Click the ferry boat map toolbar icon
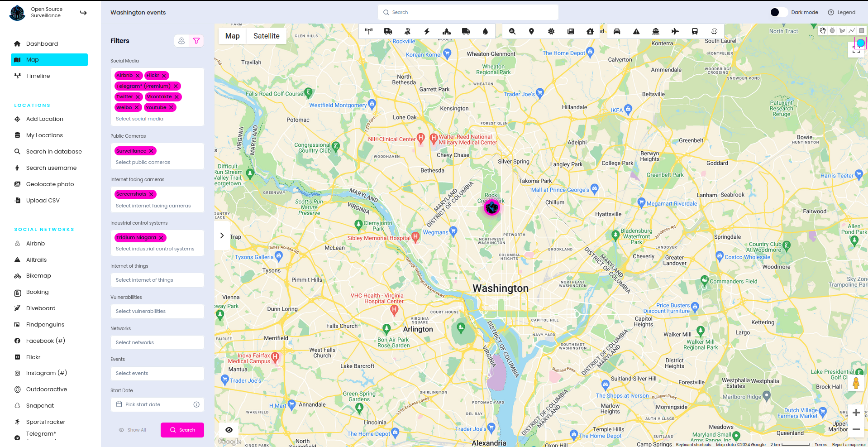This screenshot has height=447, width=868. (656, 31)
